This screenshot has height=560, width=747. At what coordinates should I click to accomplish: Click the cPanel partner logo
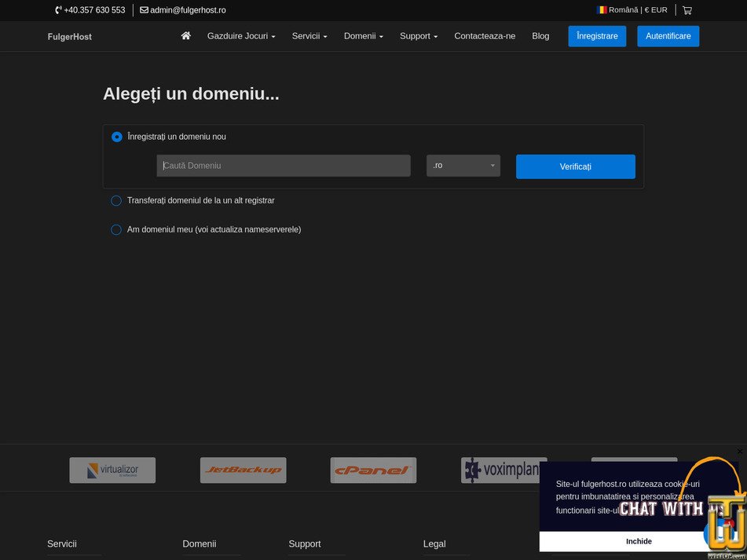pos(373,470)
